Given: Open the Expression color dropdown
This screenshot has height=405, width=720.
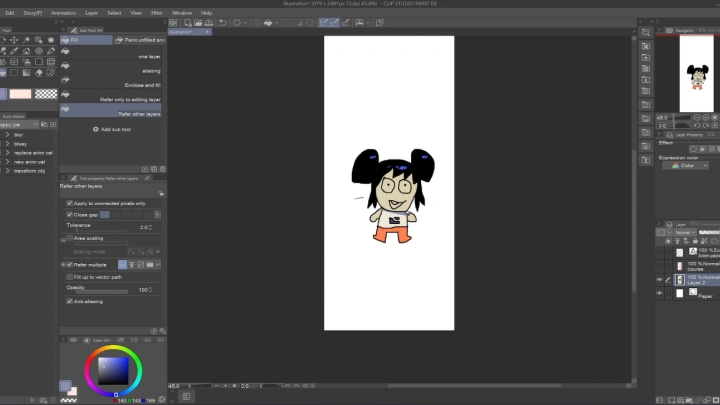Looking at the screenshot, I should 686,166.
